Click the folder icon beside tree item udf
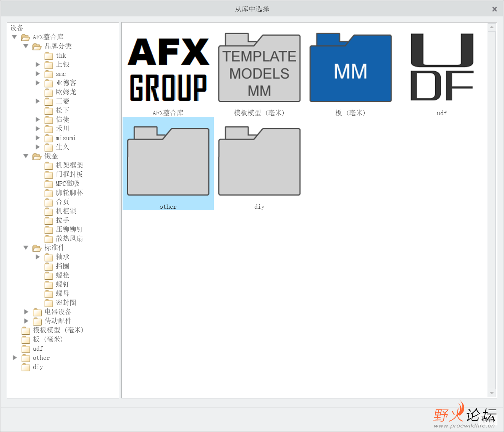The height and width of the screenshot is (432, 504). tap(26, 349)
